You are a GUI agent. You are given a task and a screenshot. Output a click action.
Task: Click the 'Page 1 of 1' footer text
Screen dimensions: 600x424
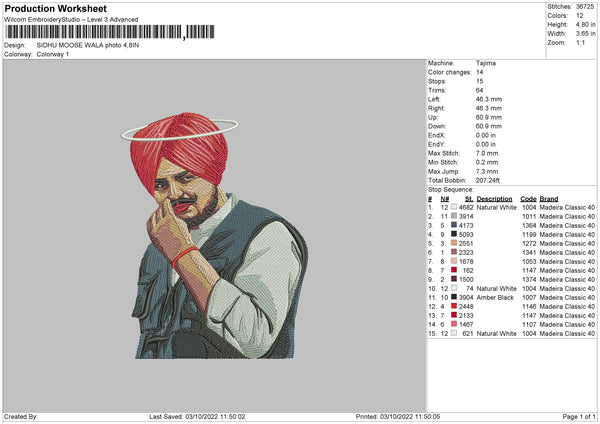[x=579, y=417]
